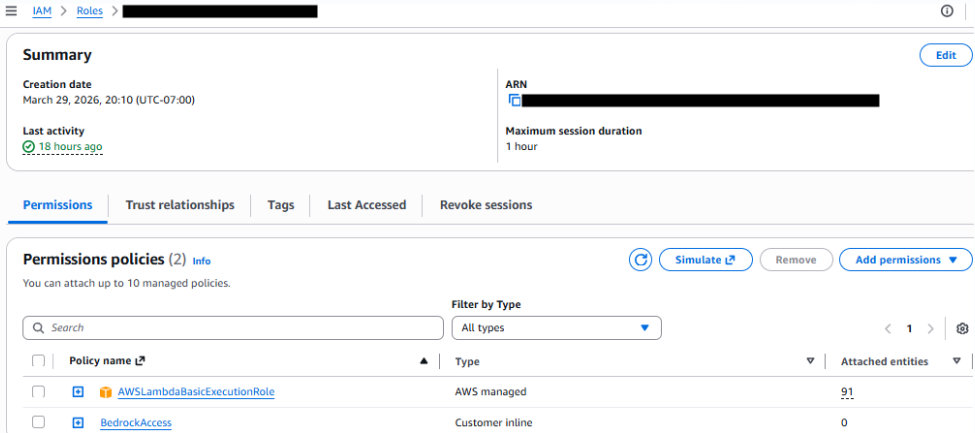
Task: Open Policy name external link icon
Action: coord(140,361)
